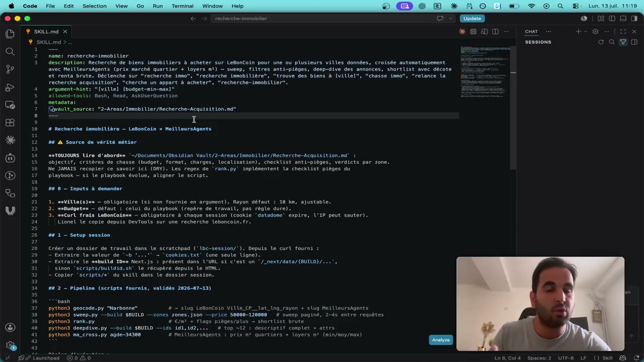
Task: Click the Copilot icon in title bar
Action: click(x=440, y=19)
